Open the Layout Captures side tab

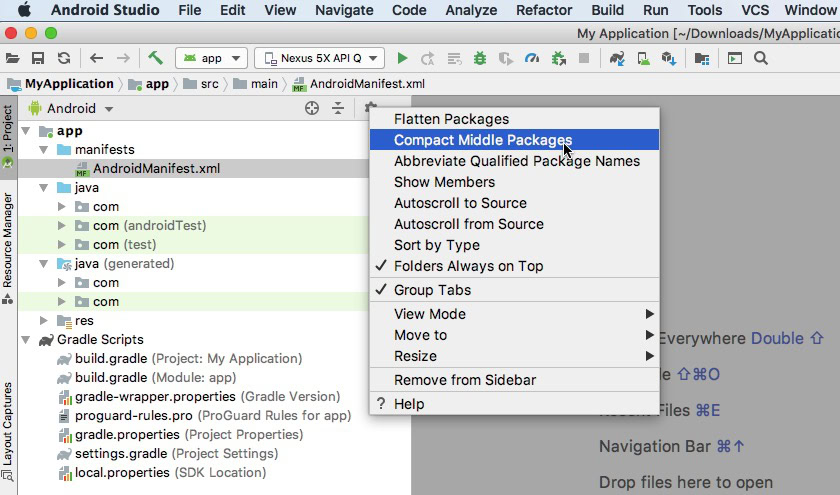(x=8, y=430)
